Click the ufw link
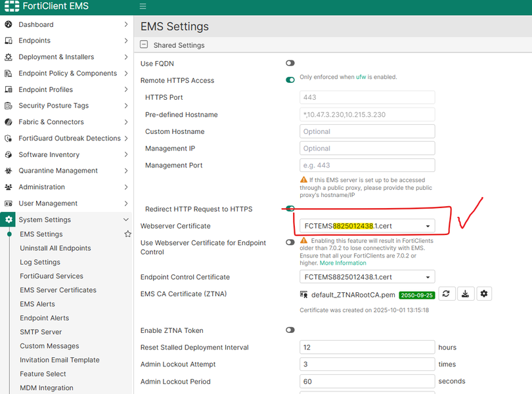 point(361,77)
